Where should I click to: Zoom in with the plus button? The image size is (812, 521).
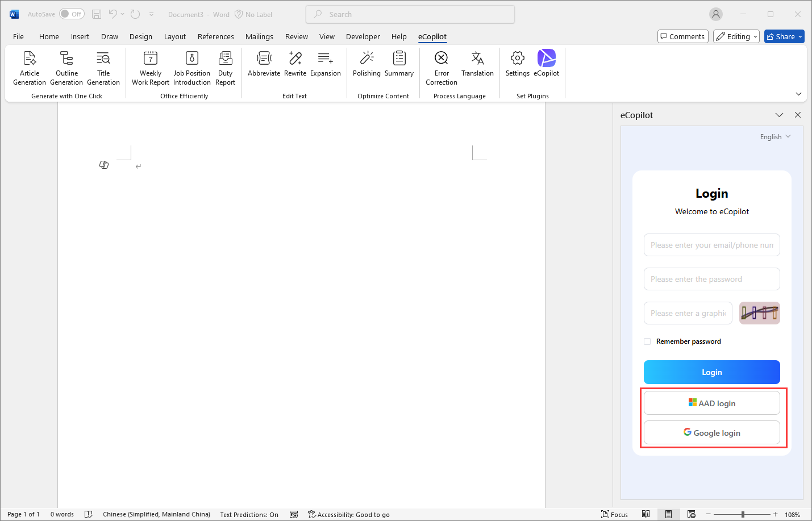tap(776, 514)
